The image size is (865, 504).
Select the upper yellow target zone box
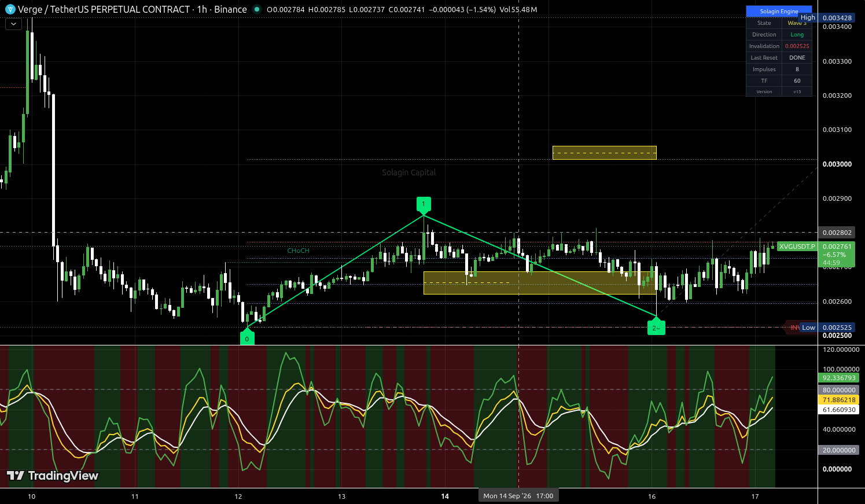pos(605,153)
